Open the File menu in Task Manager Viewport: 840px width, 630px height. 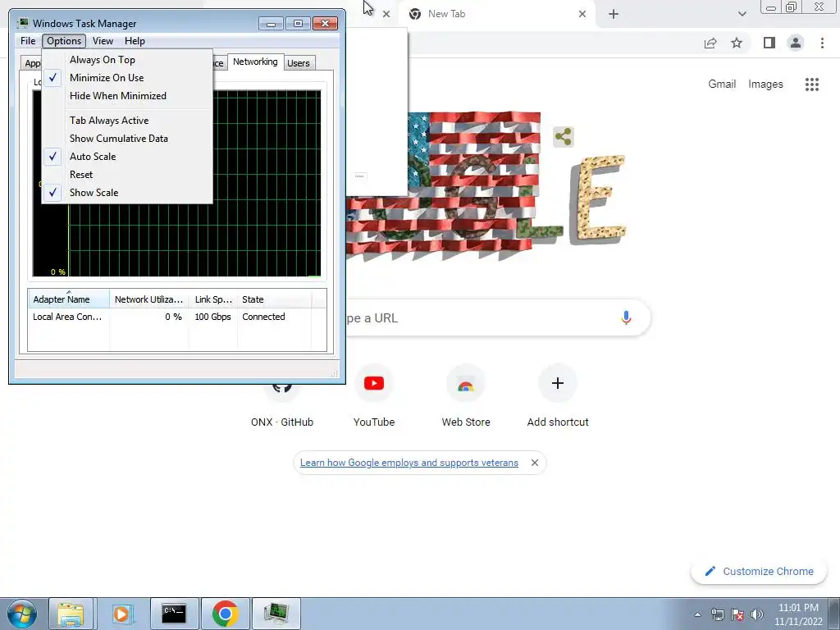pyautogui.click(x=28, y=41)
